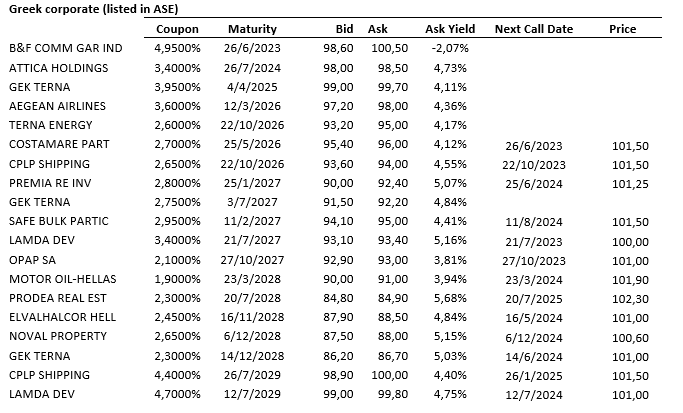Select the Price column header

(x=622, y=29)
